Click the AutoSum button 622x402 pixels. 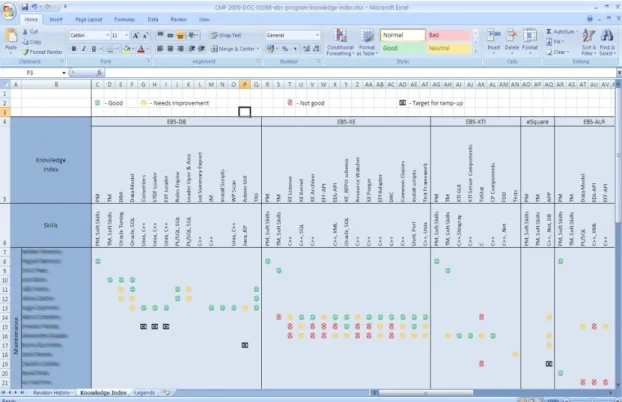pyautogui.click(x=562, y=31)
